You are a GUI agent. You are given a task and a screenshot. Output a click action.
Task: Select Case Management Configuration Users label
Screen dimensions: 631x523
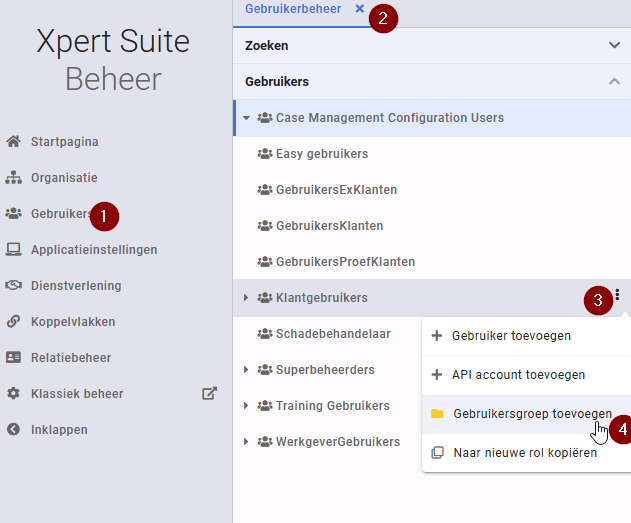(390, 117)
